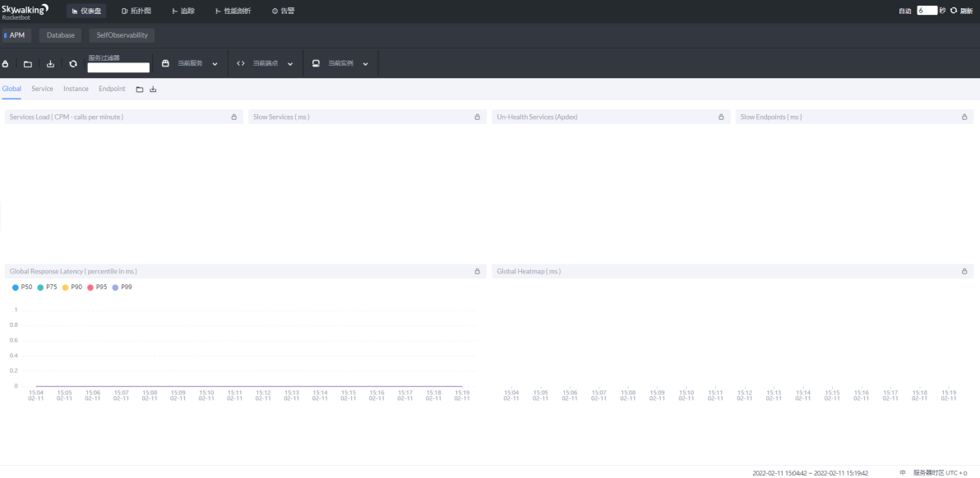
Task: Select the SelfObservability dashboard group
Action: pos(122,35)
